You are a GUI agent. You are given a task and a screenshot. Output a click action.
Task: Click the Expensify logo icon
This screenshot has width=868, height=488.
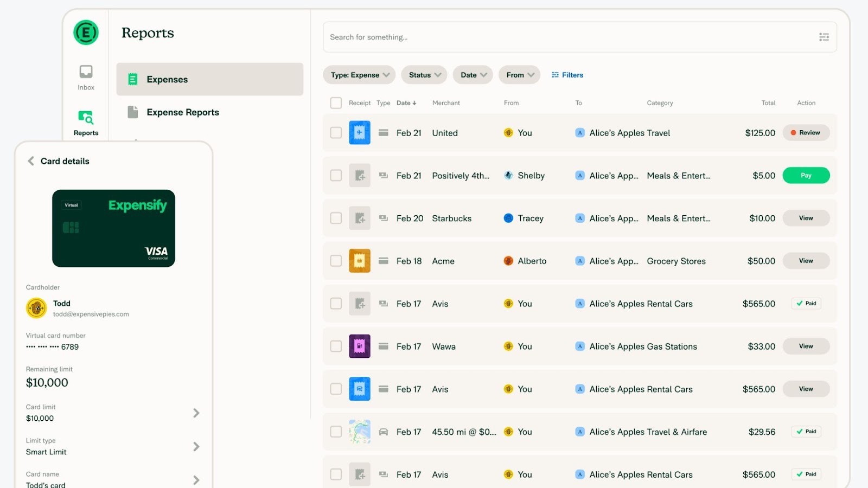(x=85, y=32)
